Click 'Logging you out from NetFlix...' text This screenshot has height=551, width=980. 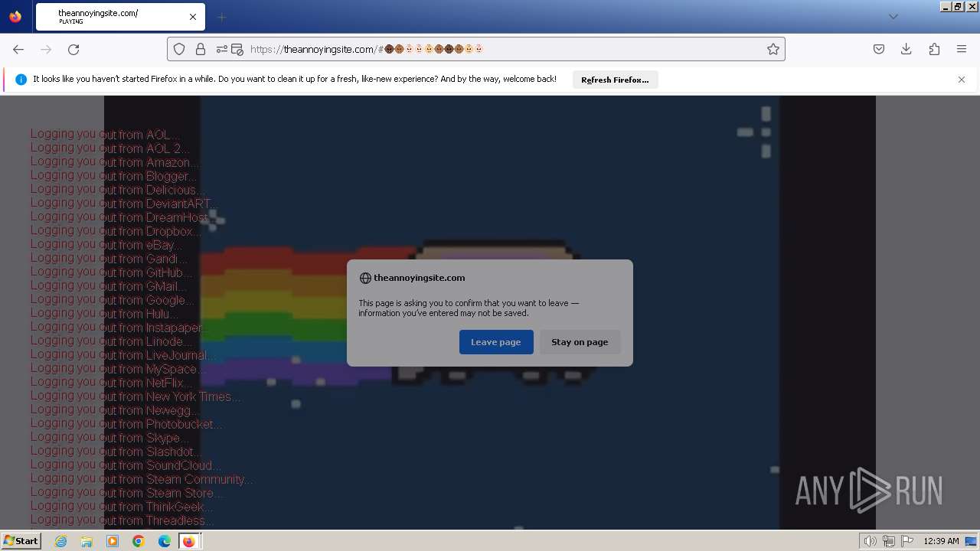(112, 382)
